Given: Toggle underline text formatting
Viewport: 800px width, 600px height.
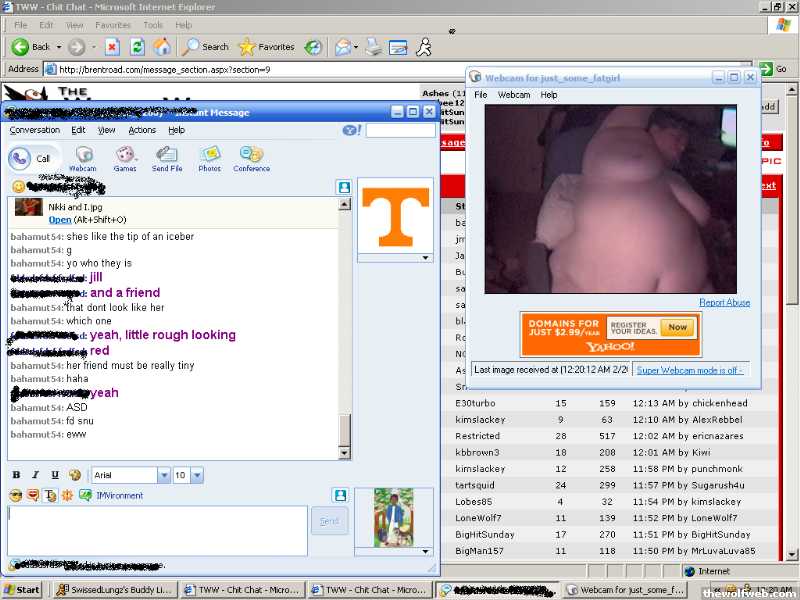Looking at the screenshot, I should 55,475.
